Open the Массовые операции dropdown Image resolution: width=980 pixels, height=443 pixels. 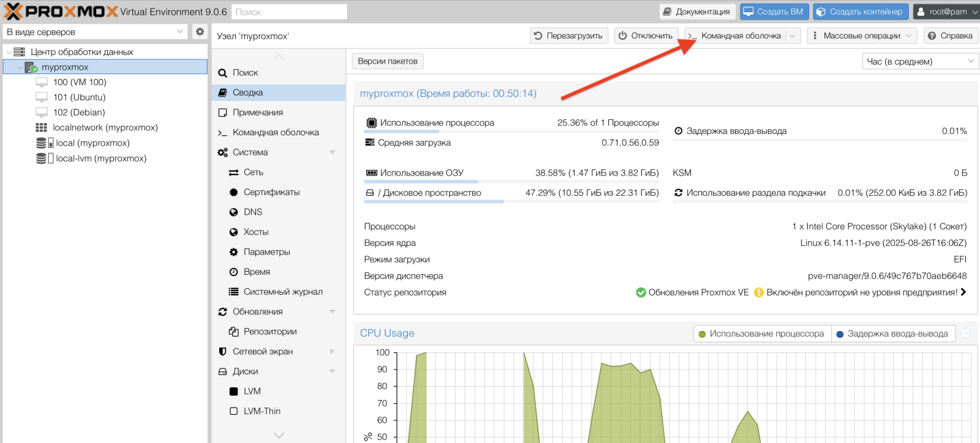pyautogui.click(x=862, y=36)
